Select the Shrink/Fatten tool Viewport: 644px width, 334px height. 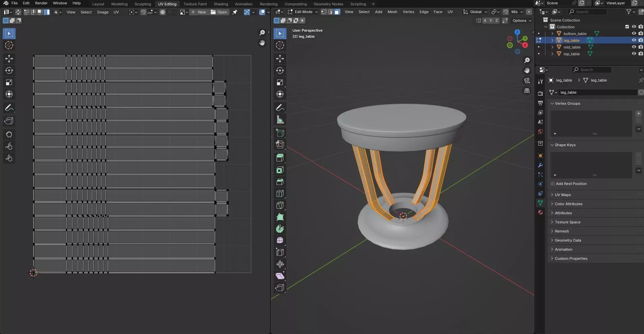coord(280,264)
